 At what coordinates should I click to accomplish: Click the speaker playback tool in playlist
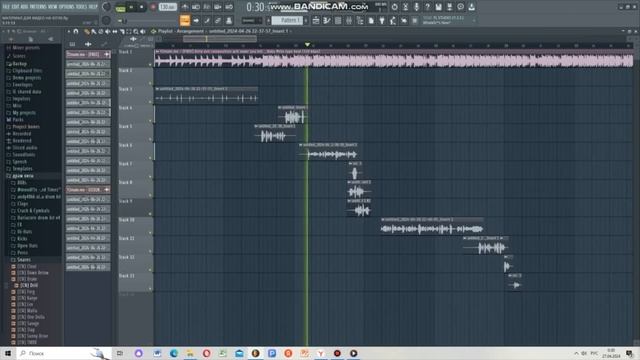tap(142, 31)
